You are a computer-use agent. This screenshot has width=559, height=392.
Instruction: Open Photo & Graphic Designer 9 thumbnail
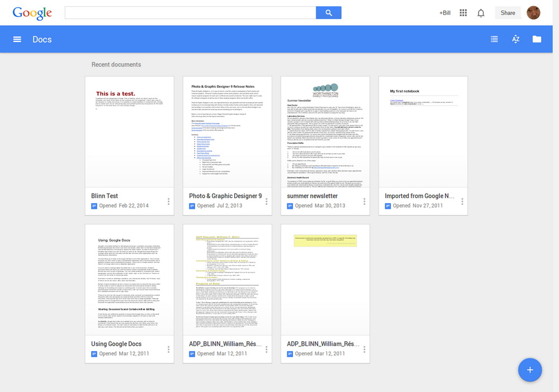[228, 132]
